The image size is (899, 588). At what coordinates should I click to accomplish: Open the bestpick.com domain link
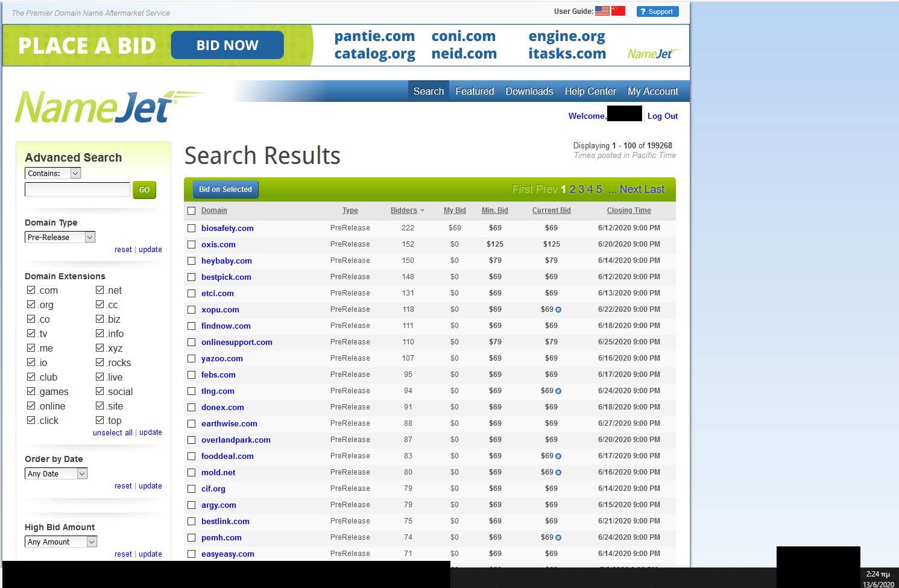(x=226, y=277)
